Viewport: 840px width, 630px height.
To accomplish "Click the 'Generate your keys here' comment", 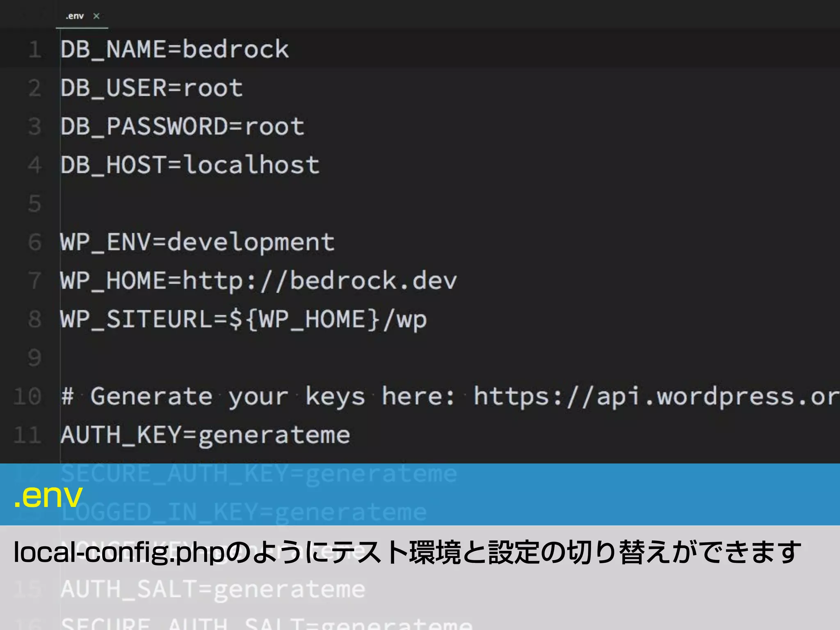I will click(450, 397).
